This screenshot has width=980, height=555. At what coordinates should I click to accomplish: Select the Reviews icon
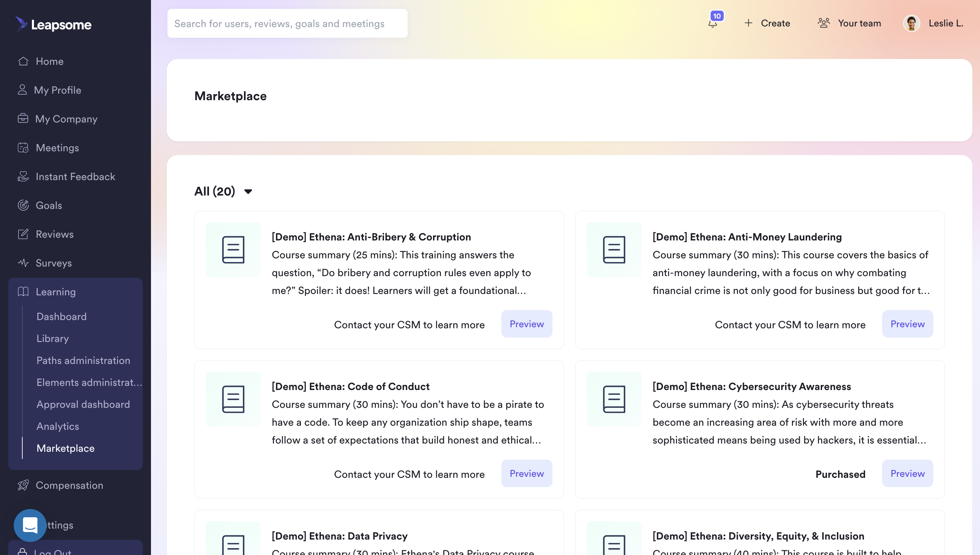click(x=23, y=234)
